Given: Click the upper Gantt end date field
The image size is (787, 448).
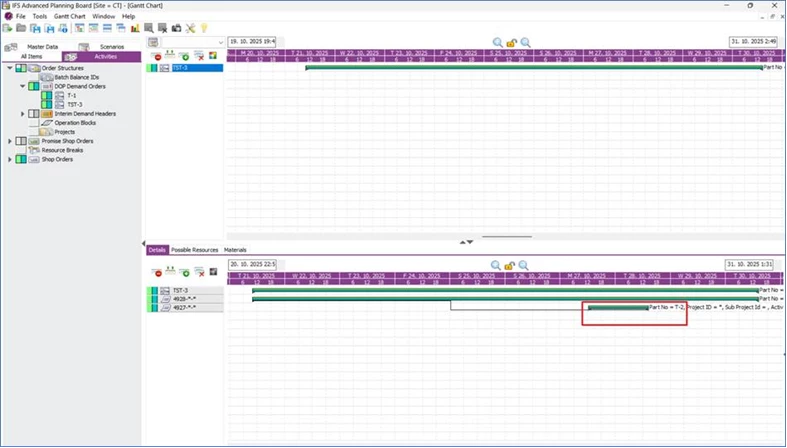Looking at the screenshot, I should [x=753, y=42].
